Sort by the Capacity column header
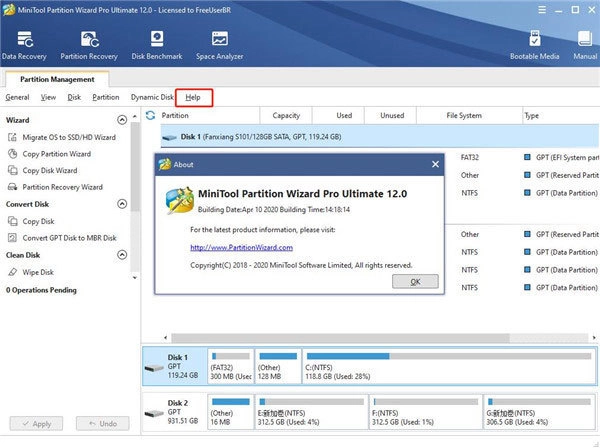The width and height of the screenshot is (600, 448). point(286,116)
